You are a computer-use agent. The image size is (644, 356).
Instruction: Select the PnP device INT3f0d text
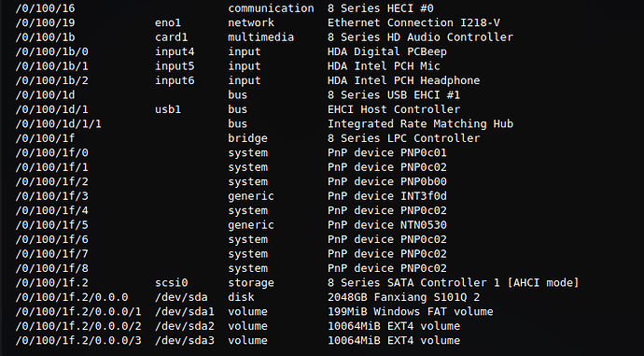[x=387, y=196]
